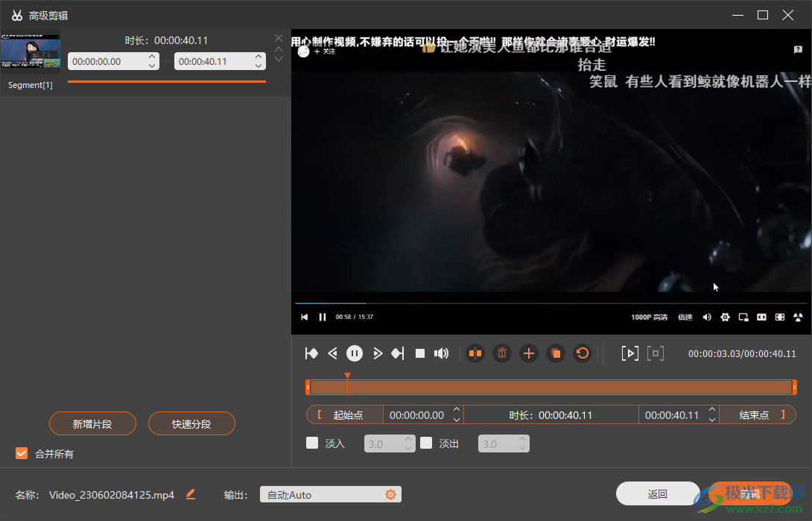Click the timeline playhead marker
The image size is (812, 521).
pyautogui.click(x=347, y=376)
